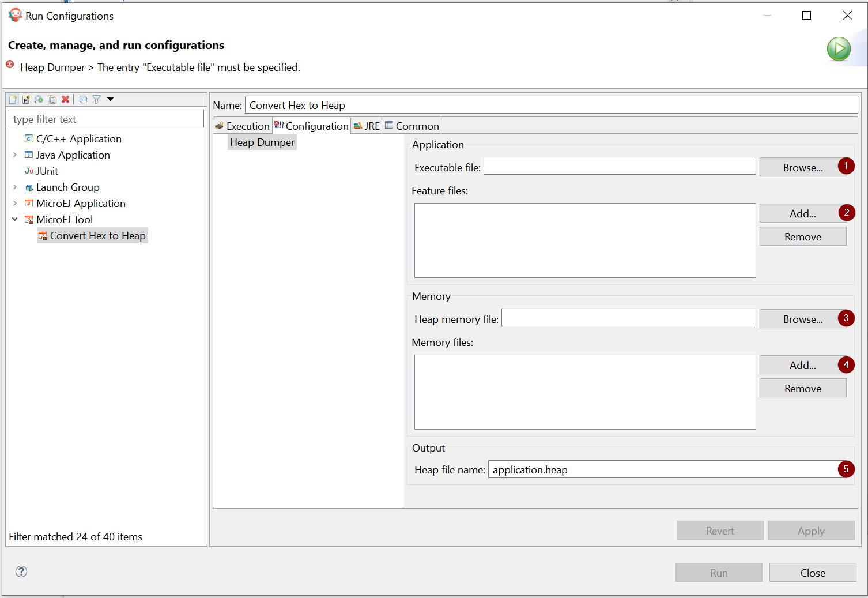Browse for the Executable file
The image size is (868, 598).
802,167
